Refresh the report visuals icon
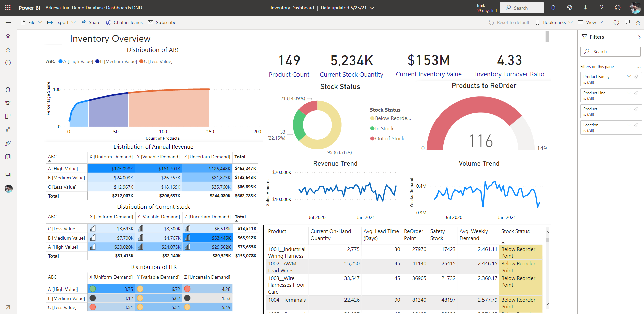 616,22
